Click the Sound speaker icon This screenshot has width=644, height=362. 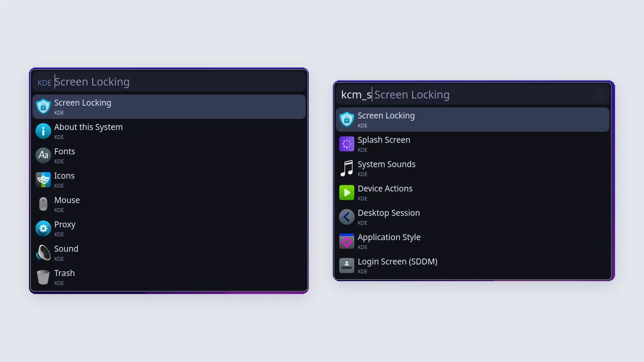tap(43, 253)
